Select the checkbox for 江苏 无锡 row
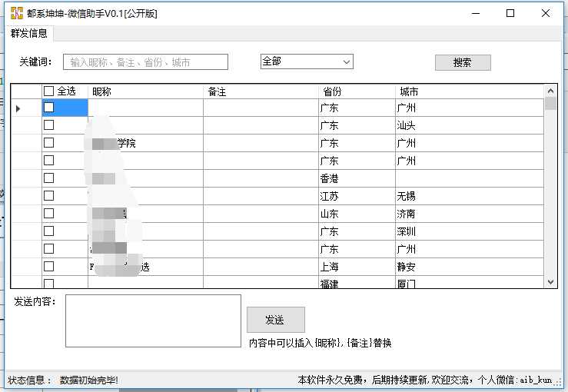568x392 pixels. [49, 196]
